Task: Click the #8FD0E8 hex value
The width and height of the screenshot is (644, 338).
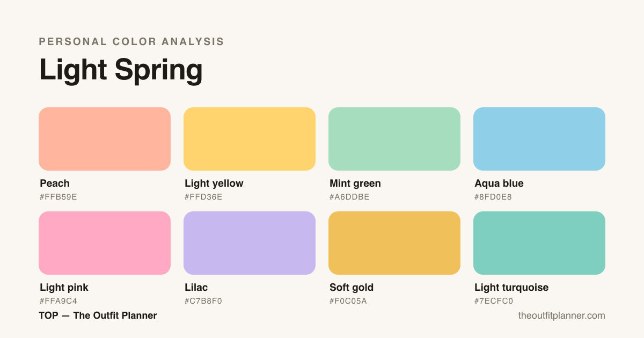Action: coord(493,197)
